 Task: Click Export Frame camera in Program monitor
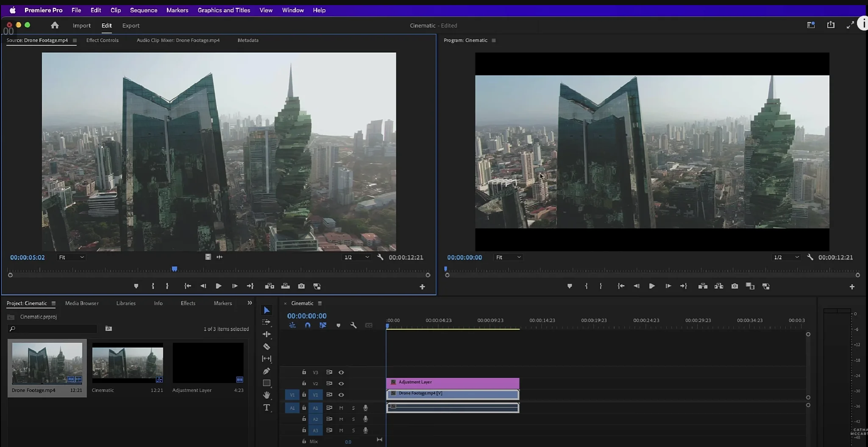pos(734,286)
